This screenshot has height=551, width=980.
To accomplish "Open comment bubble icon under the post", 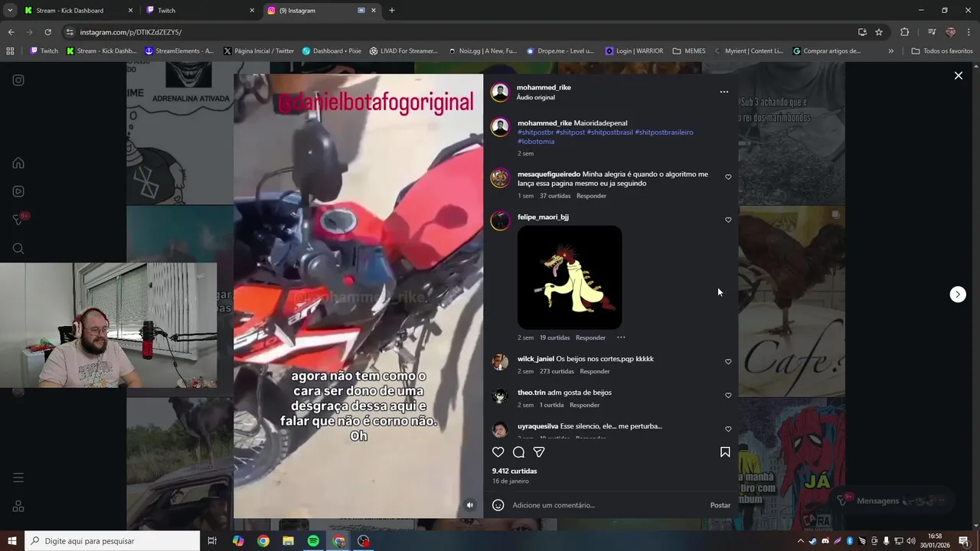I will 518,452.
